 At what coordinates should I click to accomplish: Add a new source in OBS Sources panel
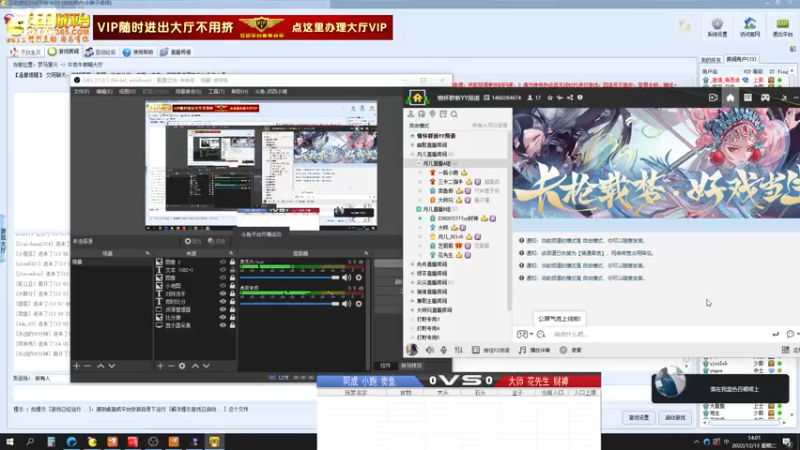pos(160,366)
